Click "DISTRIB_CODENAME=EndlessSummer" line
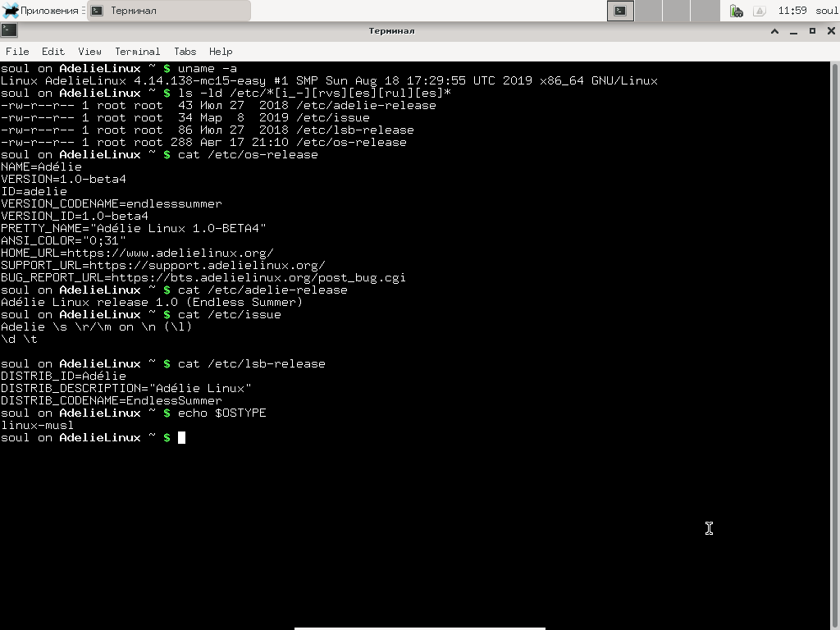This screenshot has height=630, width=840. click(x=112, y=400)
